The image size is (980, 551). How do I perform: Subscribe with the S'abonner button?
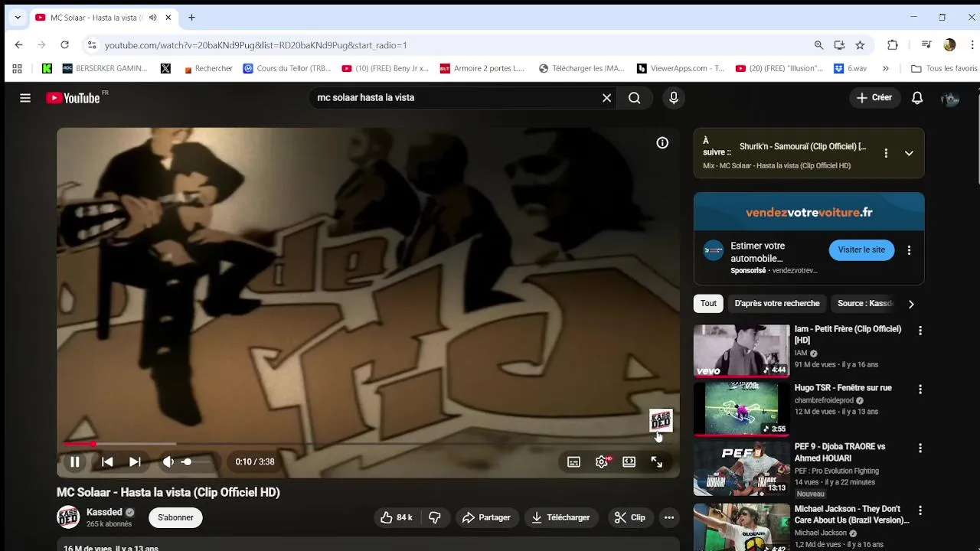pyautogui.click(x=175, y=517)
